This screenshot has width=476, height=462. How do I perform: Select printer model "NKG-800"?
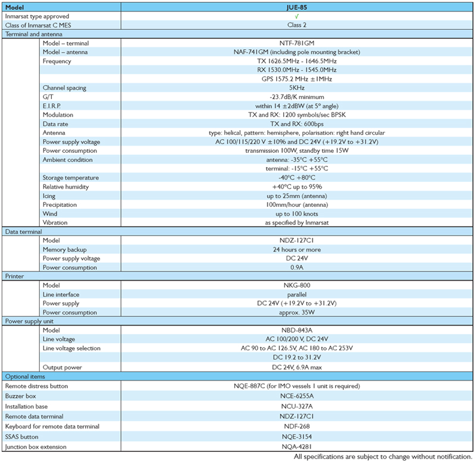click(x=296, y=285)
